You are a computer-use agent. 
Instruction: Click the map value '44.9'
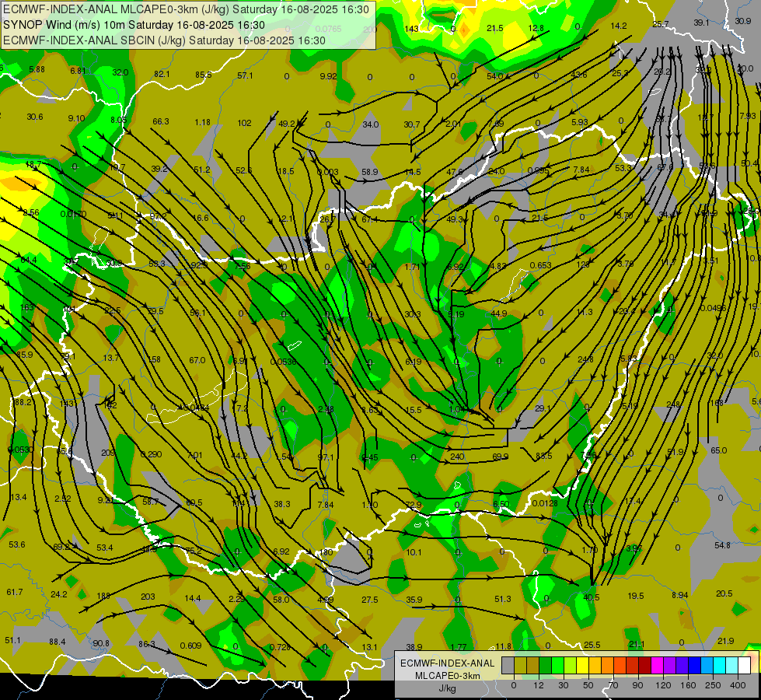498,313
